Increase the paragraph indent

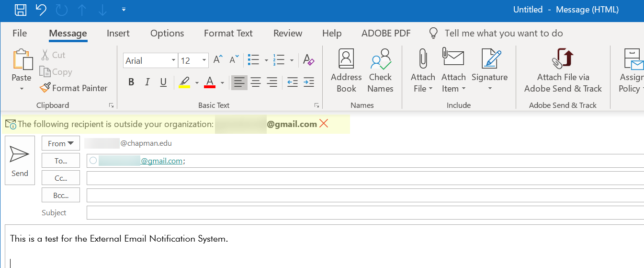(x=309, y=82)
